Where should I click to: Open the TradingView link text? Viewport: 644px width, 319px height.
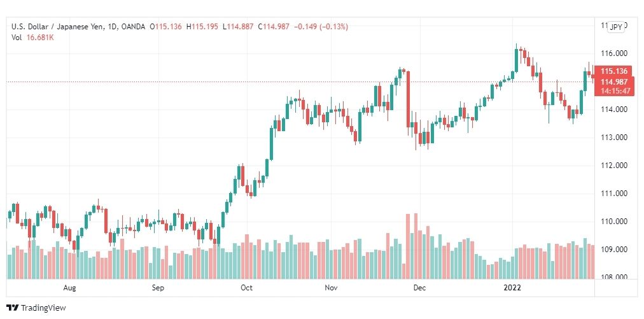43,308
